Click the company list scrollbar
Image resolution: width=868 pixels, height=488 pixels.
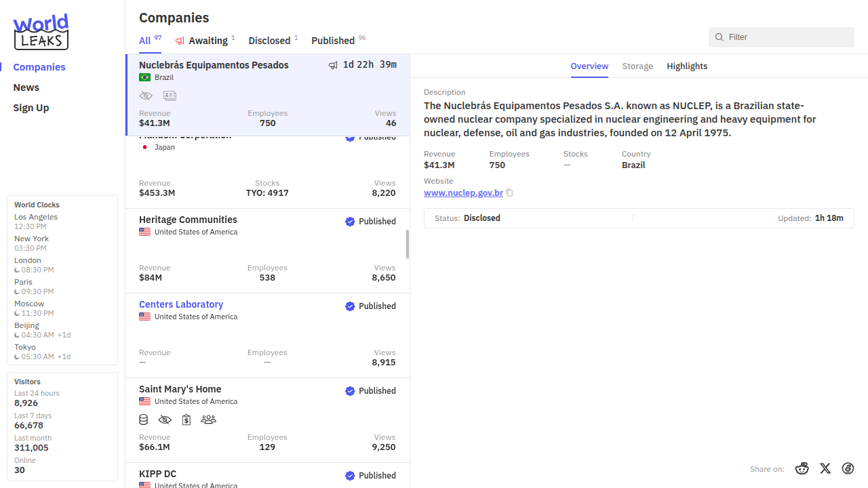(x=408, y=244)
